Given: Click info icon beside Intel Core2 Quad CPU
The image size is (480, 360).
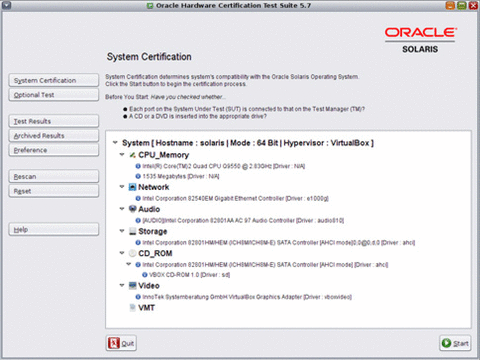Looking at the screenshot, I should [x=138, y=166].
